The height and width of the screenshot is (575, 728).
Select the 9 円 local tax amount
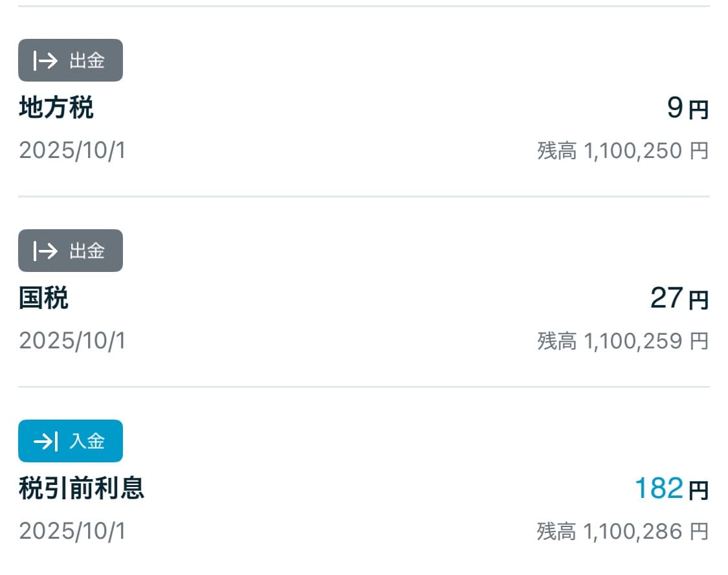point(675,108)
